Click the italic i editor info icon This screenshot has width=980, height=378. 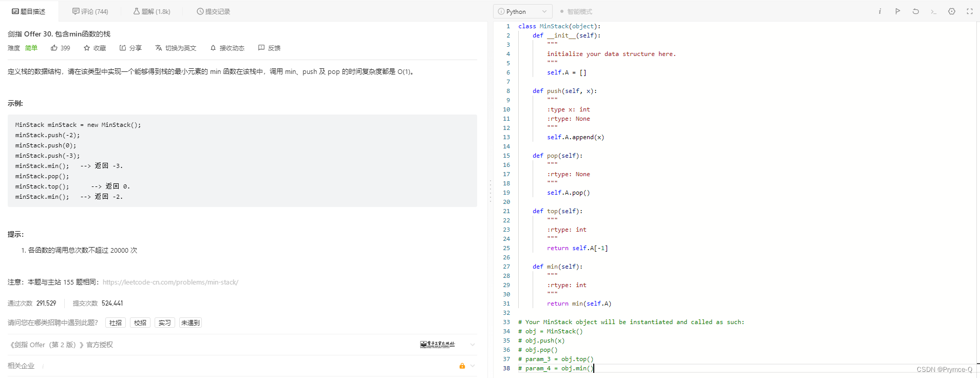(880, 11)
